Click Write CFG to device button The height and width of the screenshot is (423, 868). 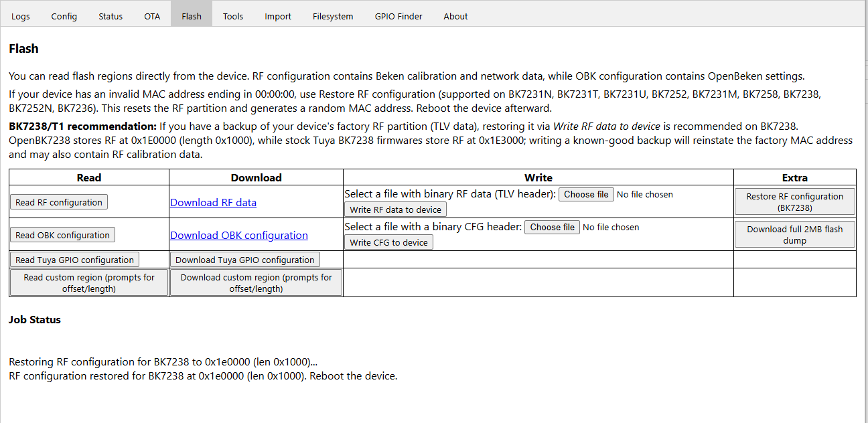click(388, 242)
